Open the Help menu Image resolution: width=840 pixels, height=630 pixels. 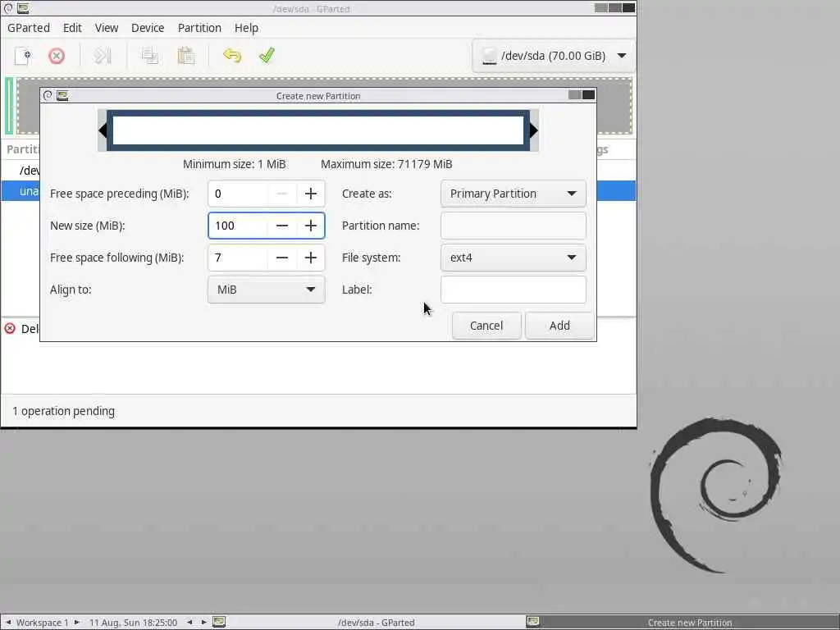pos(246,28)
